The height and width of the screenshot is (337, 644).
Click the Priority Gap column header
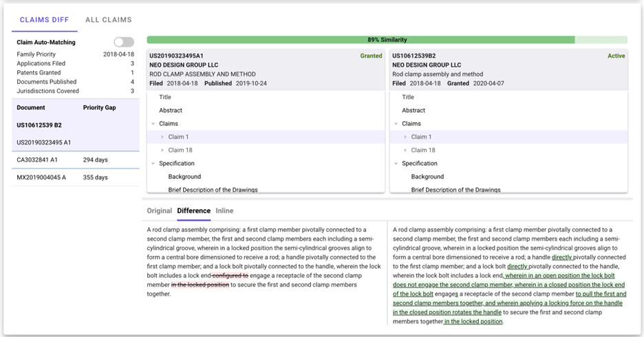click(x=99, y=107)
